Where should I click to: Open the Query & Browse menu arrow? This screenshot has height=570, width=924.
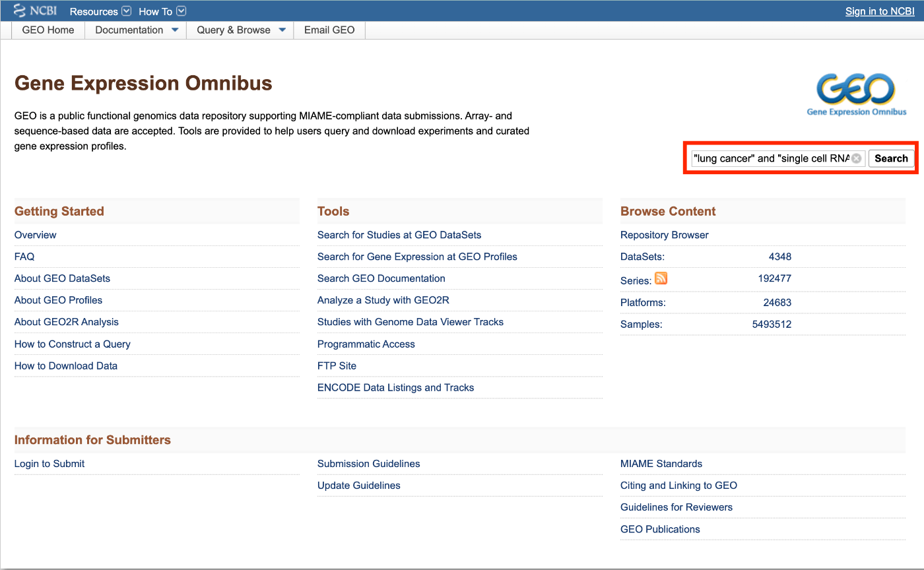[282, 30]
